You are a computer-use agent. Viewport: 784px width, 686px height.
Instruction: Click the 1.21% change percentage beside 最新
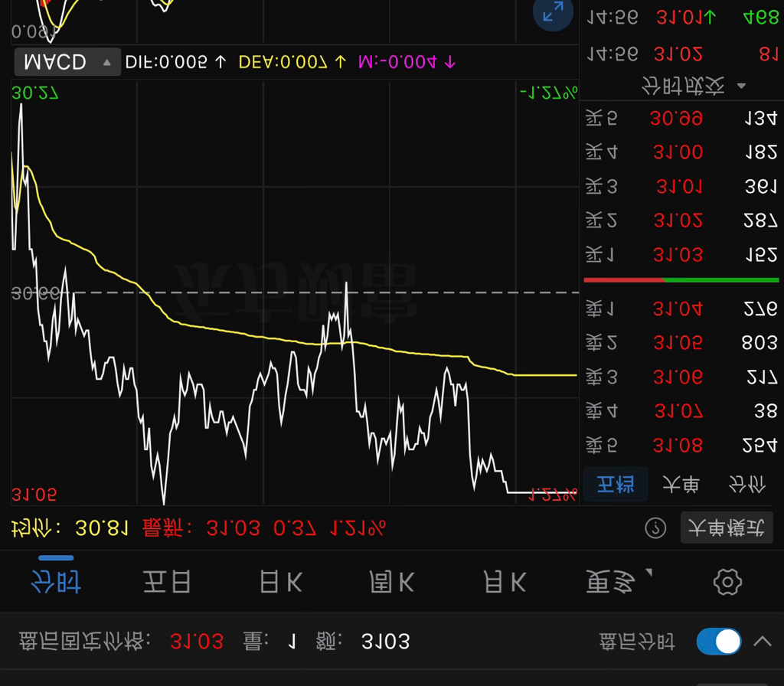(x=358, y=528)
